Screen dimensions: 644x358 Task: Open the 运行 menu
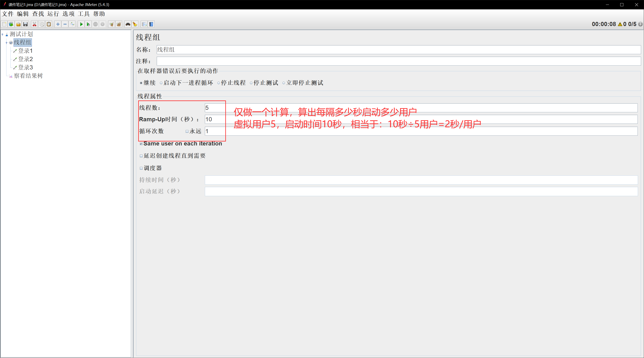pos(53,14)
